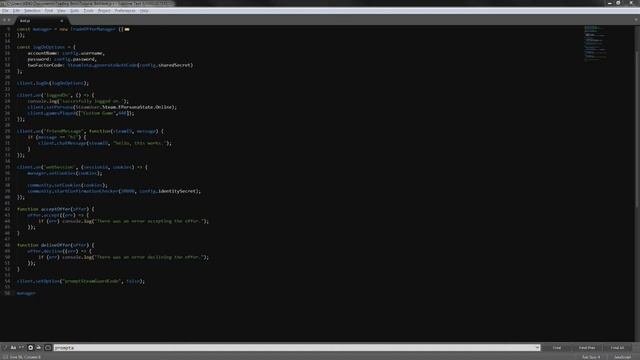This screenshot has width=640, height=360.
Task: Unfold the collapsed code marker on line 9
Action: pos(127,29)
